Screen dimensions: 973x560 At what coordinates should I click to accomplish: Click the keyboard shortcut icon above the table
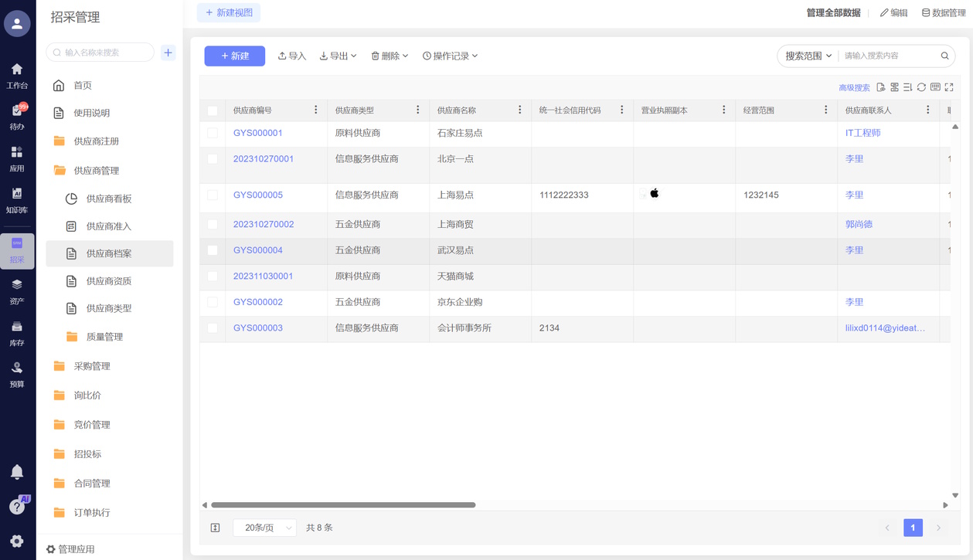pyautogui.click(x=935, y=87)
